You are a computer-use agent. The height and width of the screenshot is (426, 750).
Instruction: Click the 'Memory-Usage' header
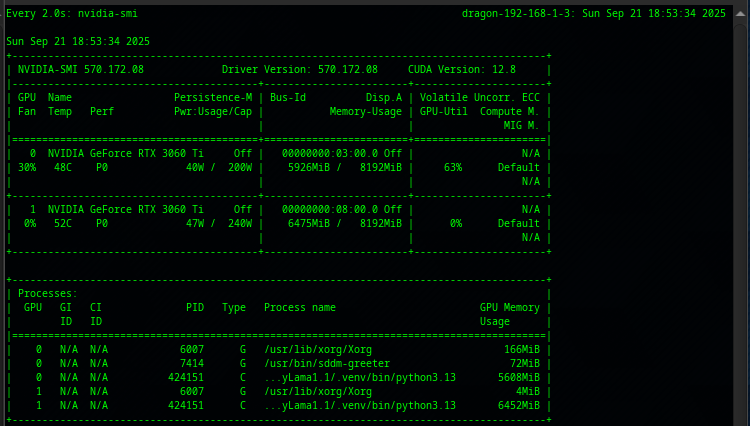(x=366, y=111)
